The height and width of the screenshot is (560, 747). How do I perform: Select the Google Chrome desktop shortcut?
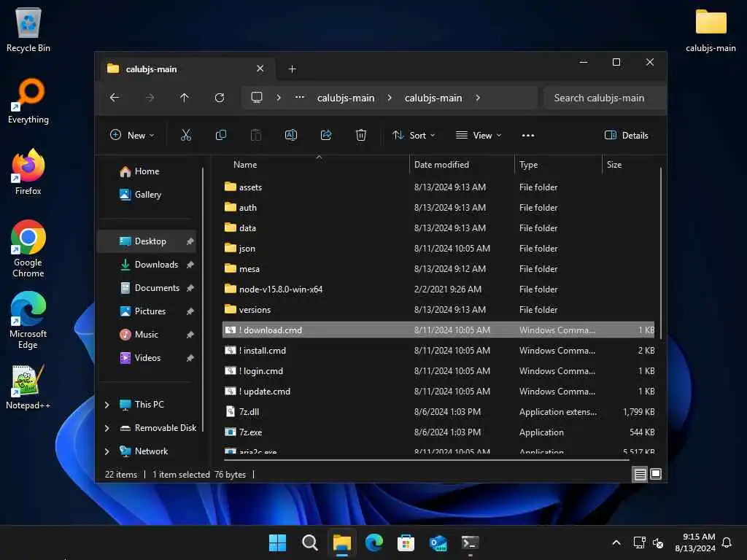tap(28, 249)
